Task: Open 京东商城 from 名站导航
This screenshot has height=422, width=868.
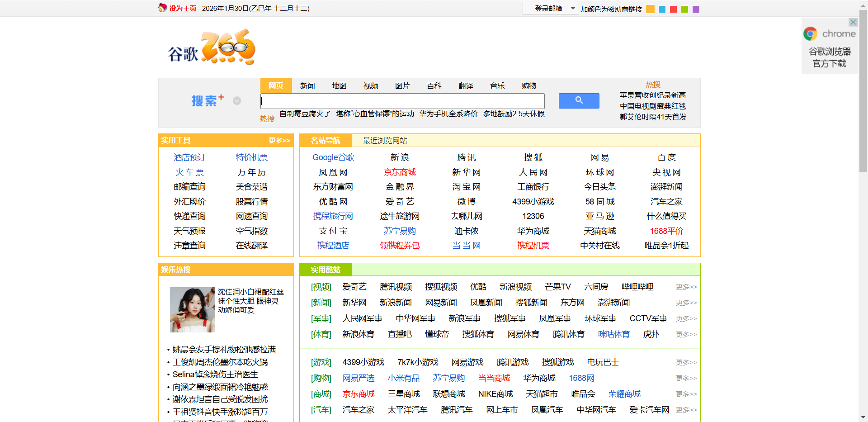Action: click(x=399, y=172)
